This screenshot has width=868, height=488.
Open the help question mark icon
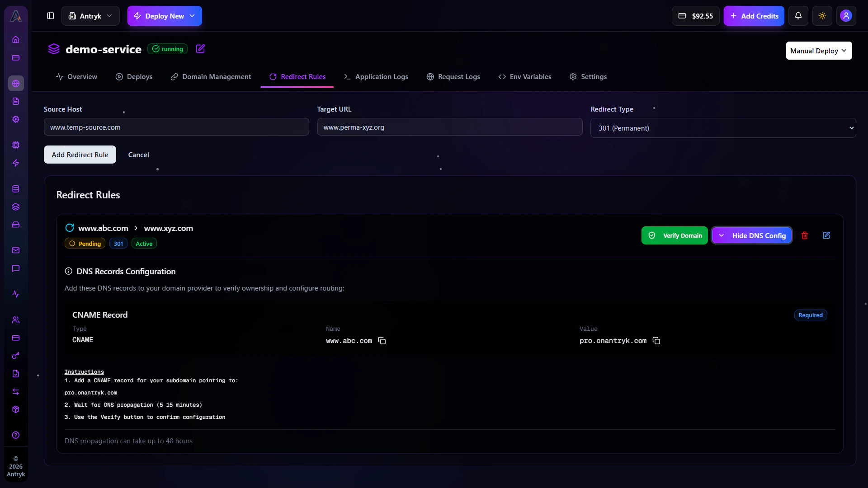(16, 435)
